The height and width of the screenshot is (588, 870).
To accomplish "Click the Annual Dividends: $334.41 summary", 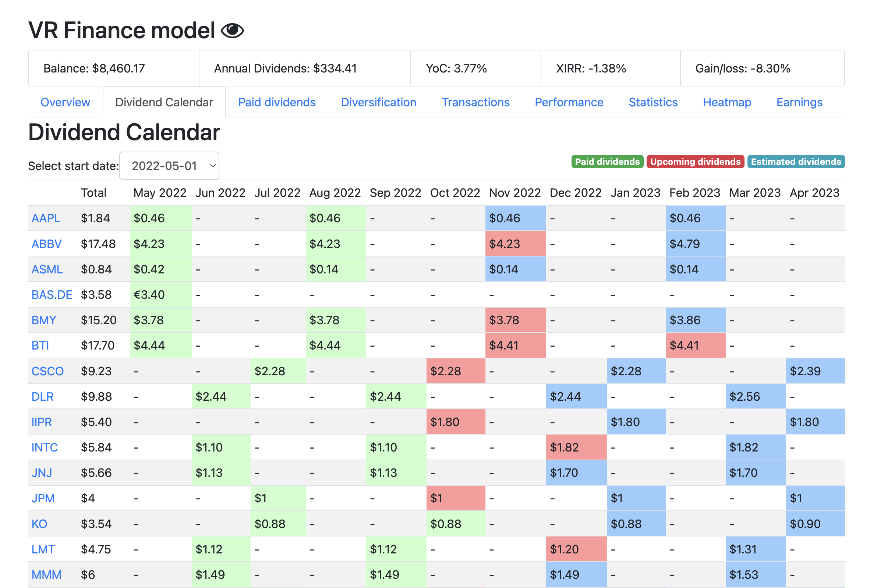I will 305,68.
